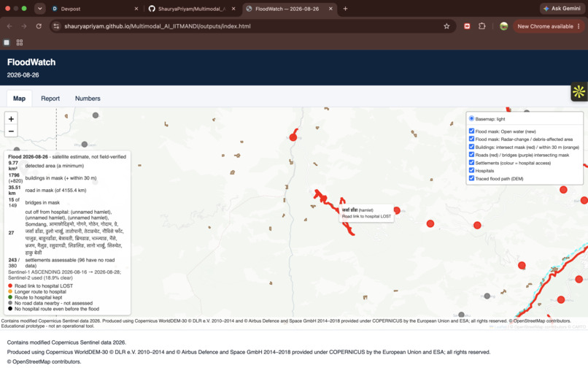Go back with the browser back arrow
588x368 pixels.
(x=9, y=26)
